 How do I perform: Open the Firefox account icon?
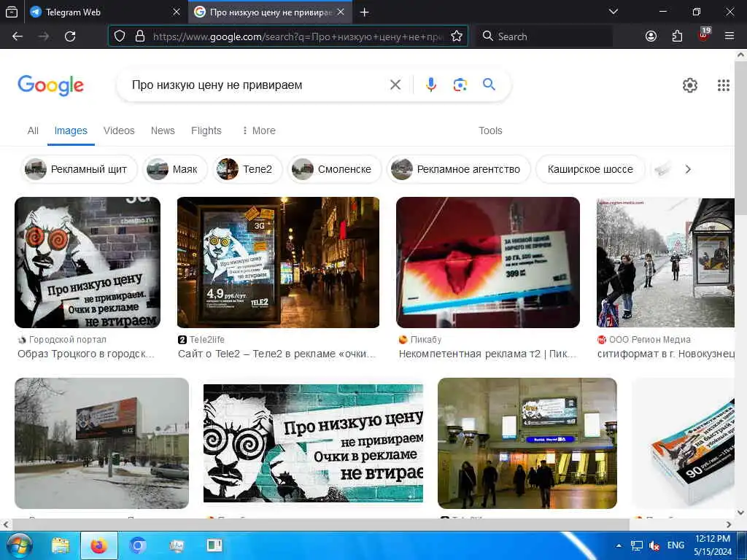tap(651, 36)
